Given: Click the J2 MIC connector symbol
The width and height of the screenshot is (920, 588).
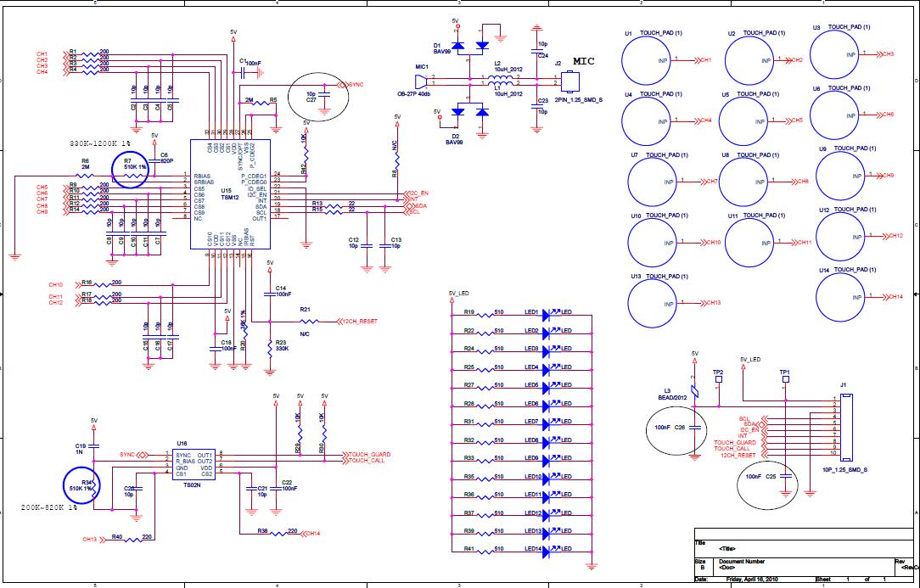Looking at the screenshot, I should 569,81.
